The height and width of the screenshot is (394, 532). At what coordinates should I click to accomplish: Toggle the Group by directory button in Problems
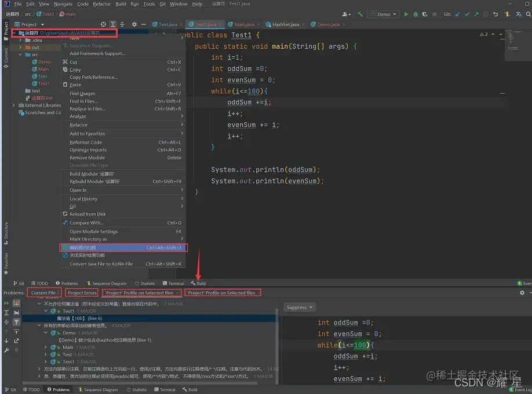[x=16, y=312]
